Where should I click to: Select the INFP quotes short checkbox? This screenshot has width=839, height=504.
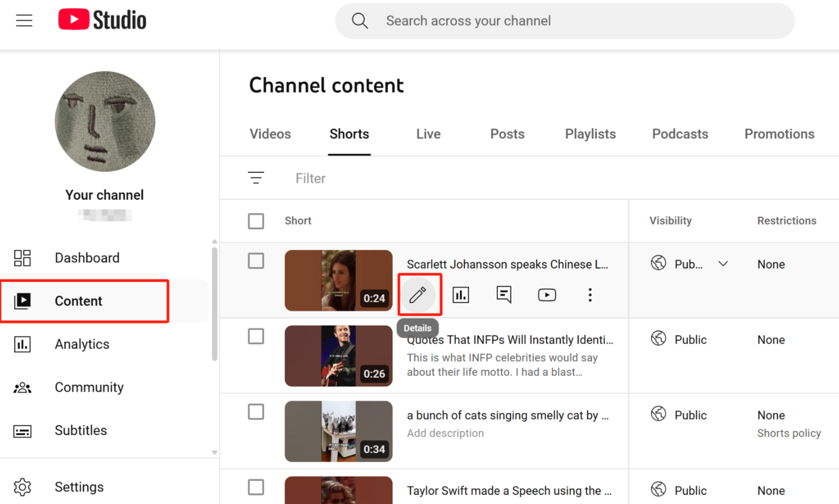pyautogui.click(x=256, y=336)
